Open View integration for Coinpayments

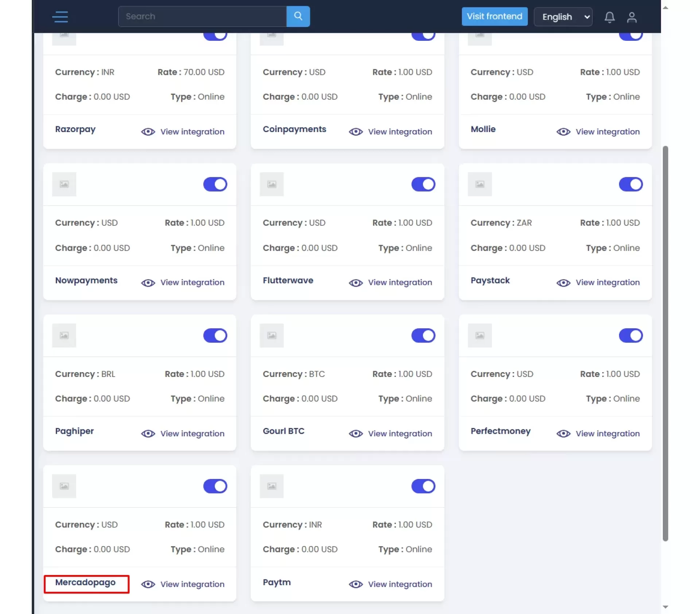[400, 132]
